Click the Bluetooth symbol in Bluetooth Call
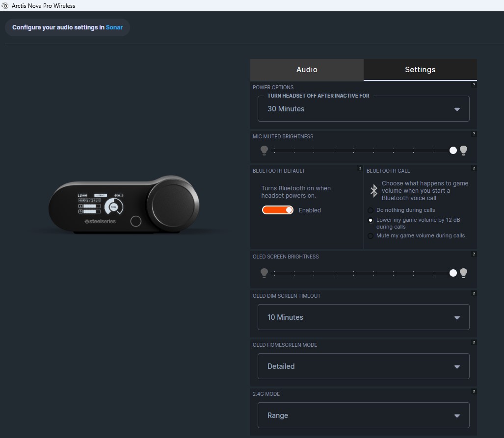504x438 pixels. [373, 190]
